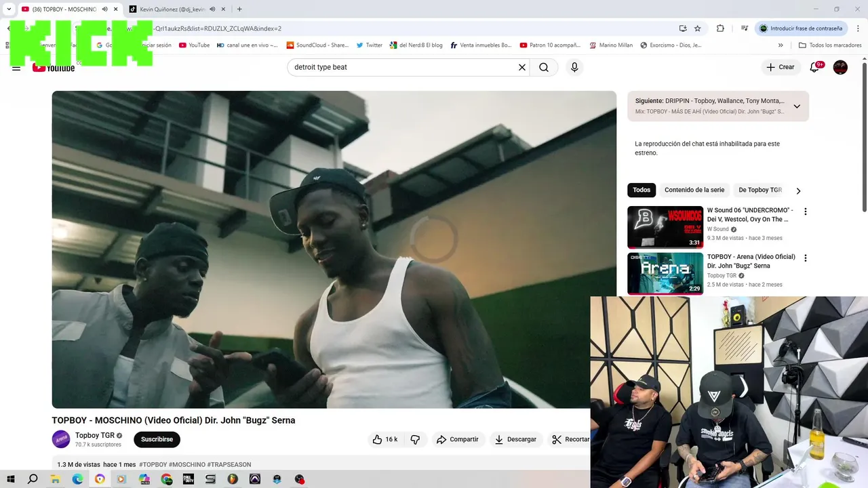Open the SoundCloud bookmark
Viewport: 868px width, 488px height.
[x=317, y=45]
